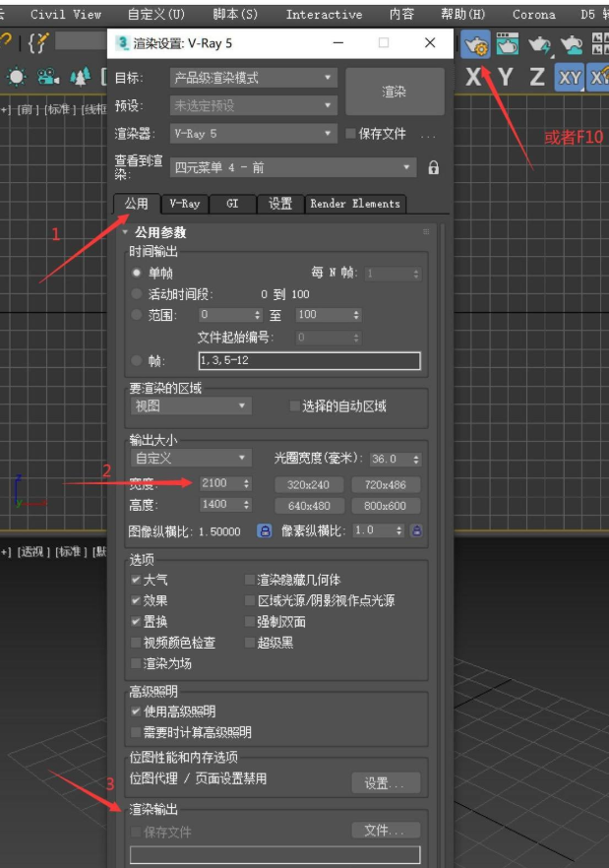Open the Interactive menu
Screen dimensions: 609x868
point(324,15)
